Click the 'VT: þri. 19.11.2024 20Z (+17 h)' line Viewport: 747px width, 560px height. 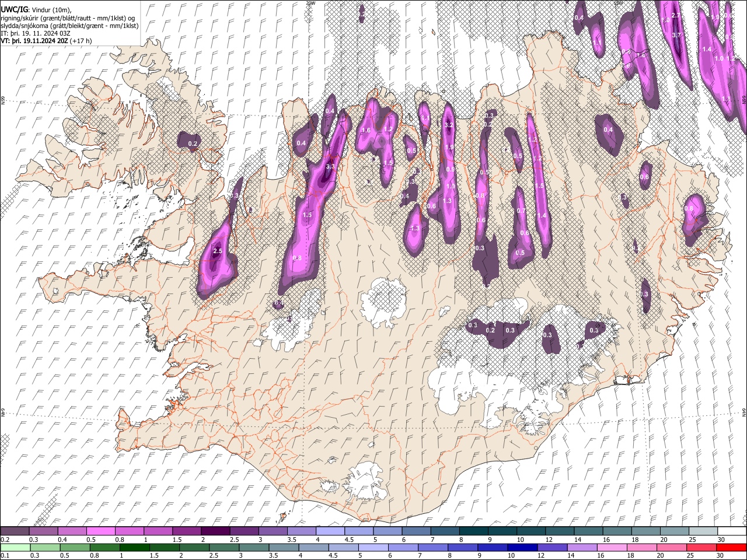46,41
